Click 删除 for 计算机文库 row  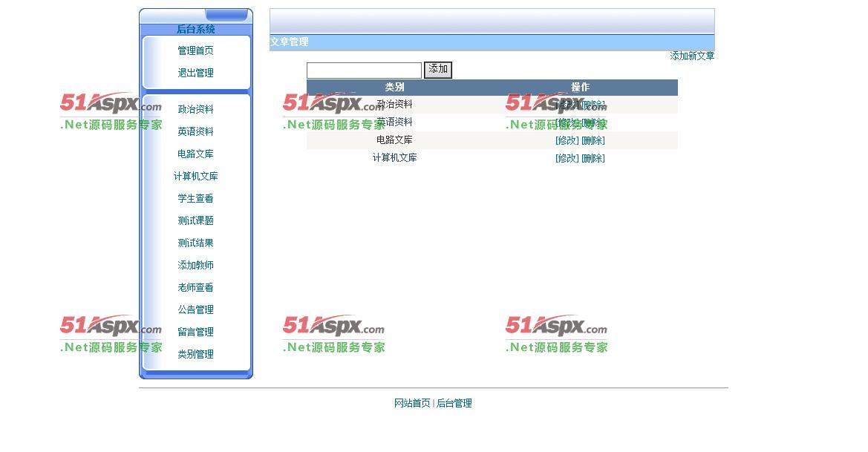[x=593, y=158]
